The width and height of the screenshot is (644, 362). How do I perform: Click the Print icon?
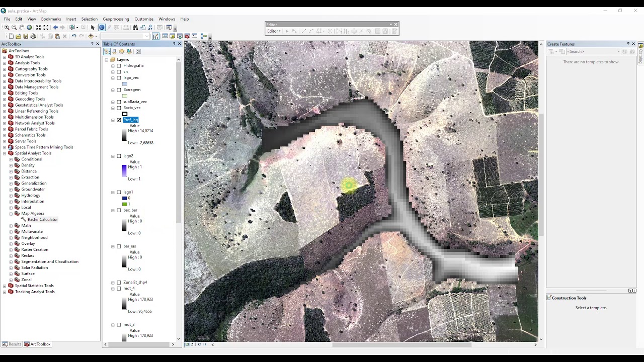[33, 36]
